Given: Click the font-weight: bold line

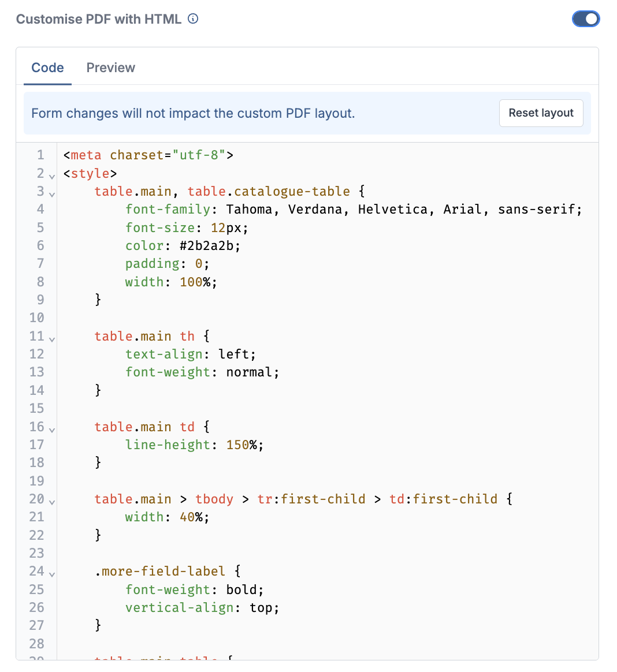Looking at the screenshot, I should point(194,589).
